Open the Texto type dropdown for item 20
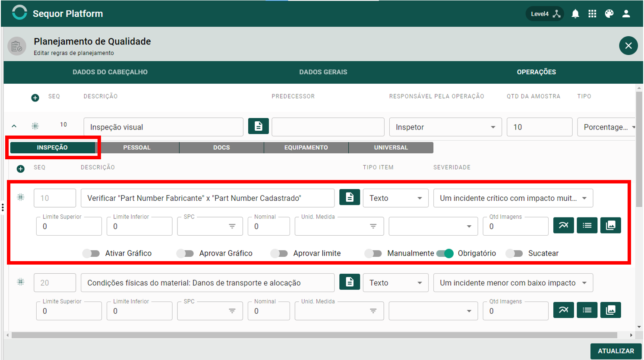 pyautogui.click(x=396, y=283)
